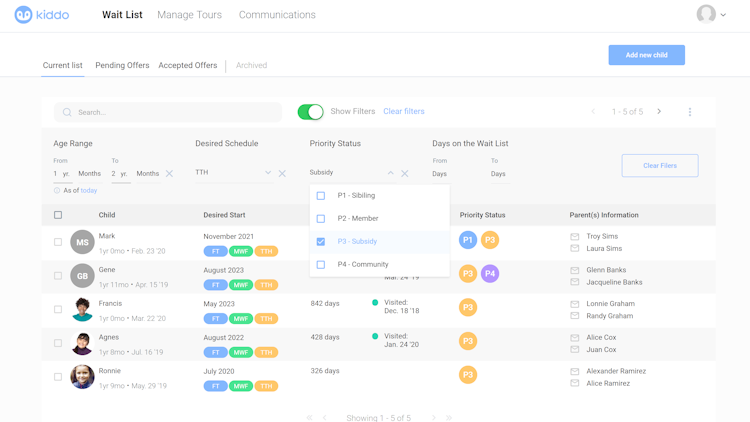Click Age Range From Months field
Viewport: 750px width, 422px height.
coord(89,174)
